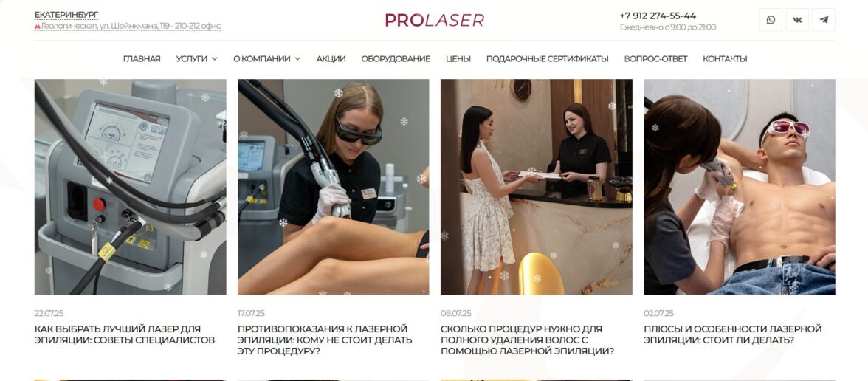Screen dimensions: 868x381
Task: Open the VK social page icon
Action: [x=797, y=20]
